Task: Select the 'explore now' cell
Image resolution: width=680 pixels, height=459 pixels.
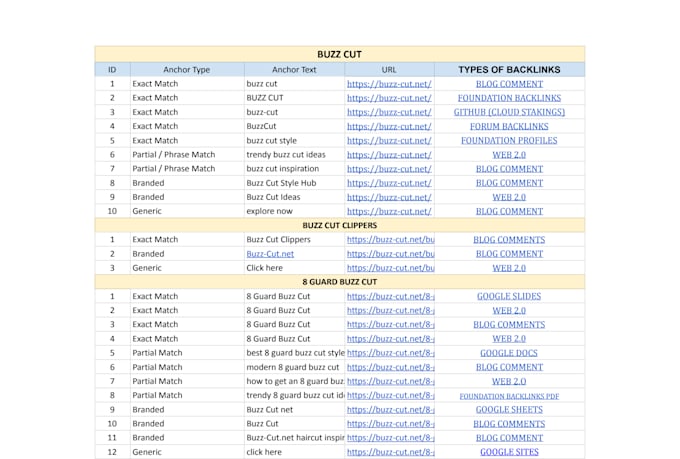Action: point(294,211)
